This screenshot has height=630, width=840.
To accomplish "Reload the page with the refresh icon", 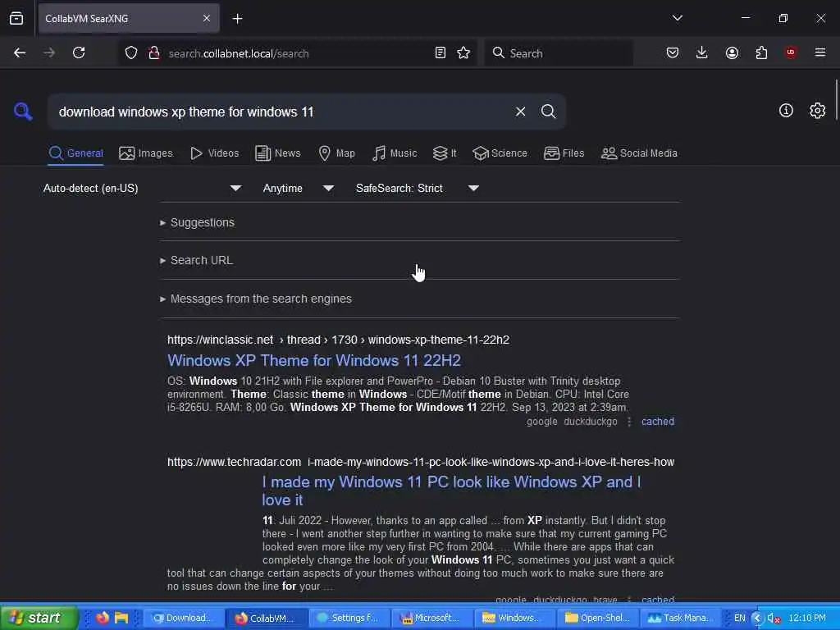I will tap(79, 52).
